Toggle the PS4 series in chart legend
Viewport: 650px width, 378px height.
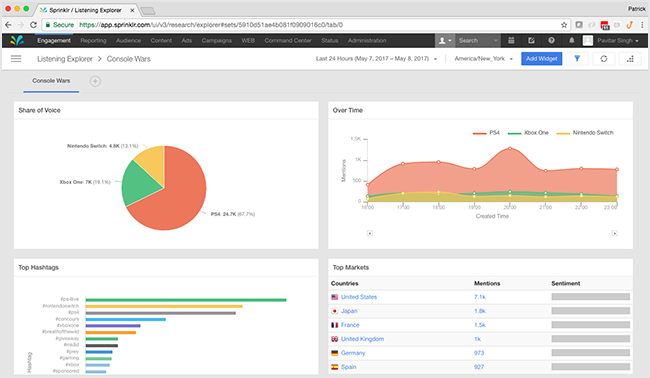tap(486, 133)
